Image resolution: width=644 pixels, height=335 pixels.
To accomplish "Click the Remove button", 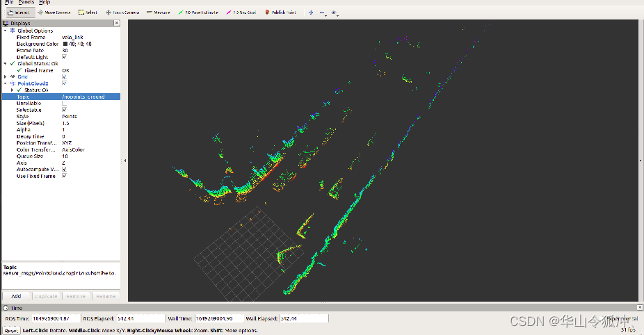I will point(76,296).
